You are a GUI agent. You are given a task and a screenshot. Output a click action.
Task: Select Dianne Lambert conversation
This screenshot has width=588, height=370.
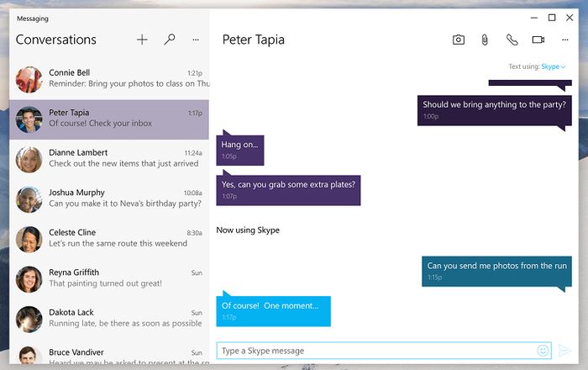[109, 159]
